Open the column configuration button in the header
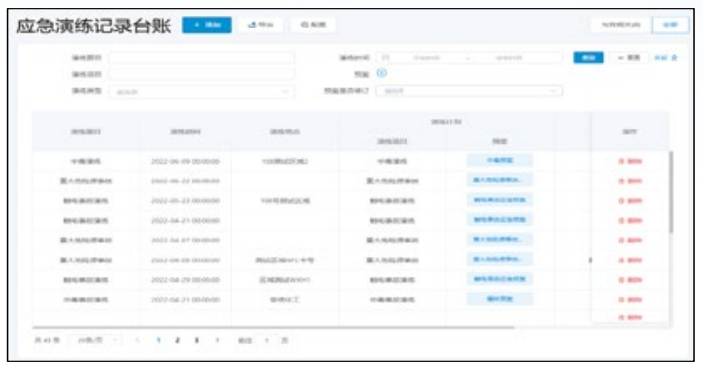 coord(313,25)
